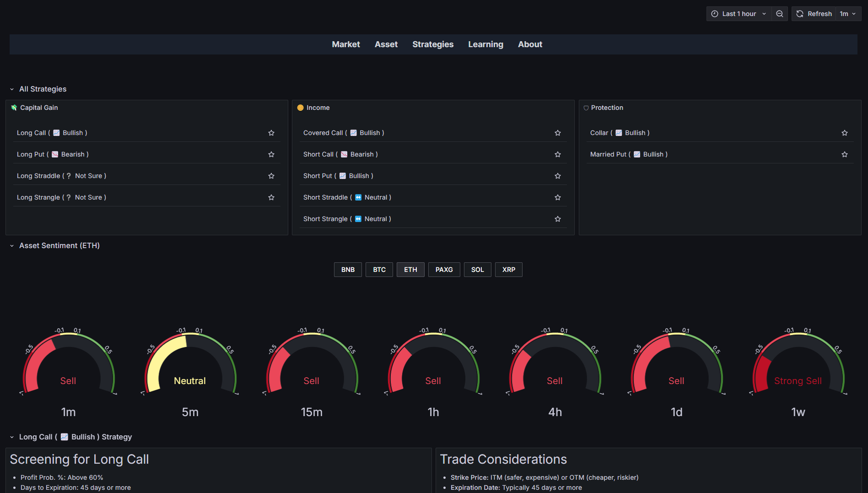Collapse the Asset Sentiment (ETH) row
The width and height of the screenshot is (868, 493).
tap(12, 246)
